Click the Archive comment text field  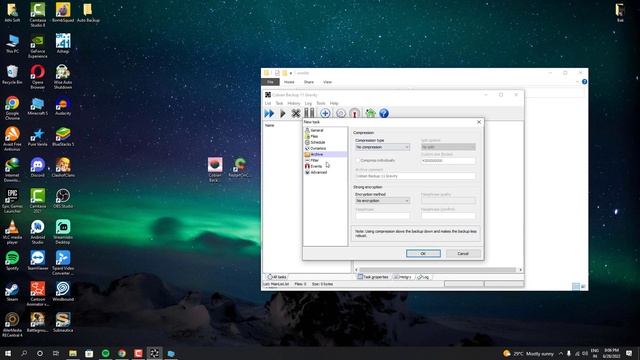tap(415, 176)
